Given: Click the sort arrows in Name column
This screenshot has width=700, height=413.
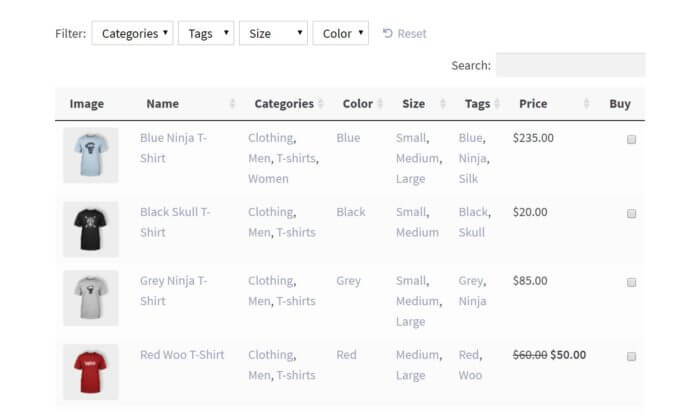Looking at the screenshot, I should click(x=232, y=104).
